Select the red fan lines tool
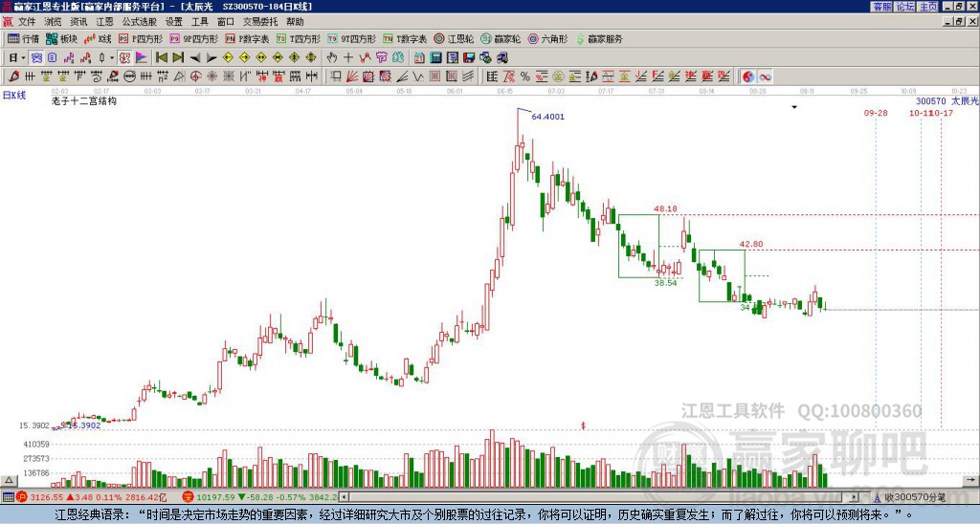 pos(352,76)
